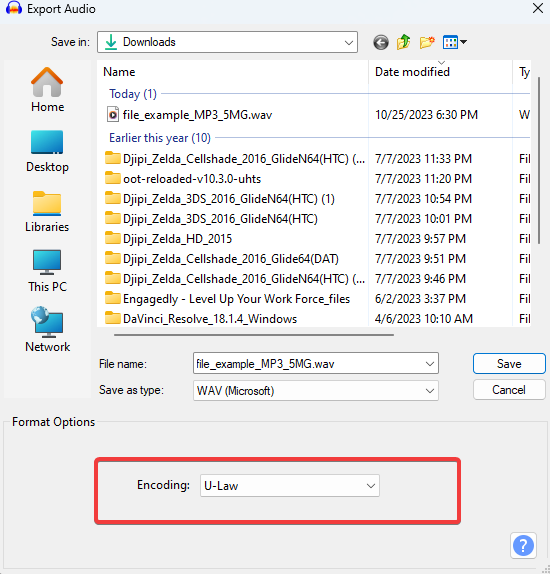Viewport: 550px width, 574px height.
Task: Open Desktop location in the sidebar
Action: coord(47,151)
